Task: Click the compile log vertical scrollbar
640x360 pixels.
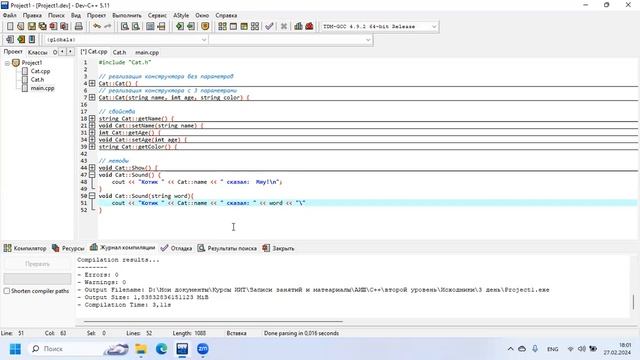Action: pyautogui.click(x=633, y=302)
